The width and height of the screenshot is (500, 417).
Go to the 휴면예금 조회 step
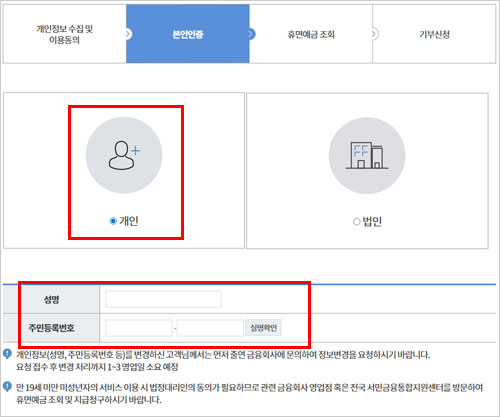click(x=311, y=34)
